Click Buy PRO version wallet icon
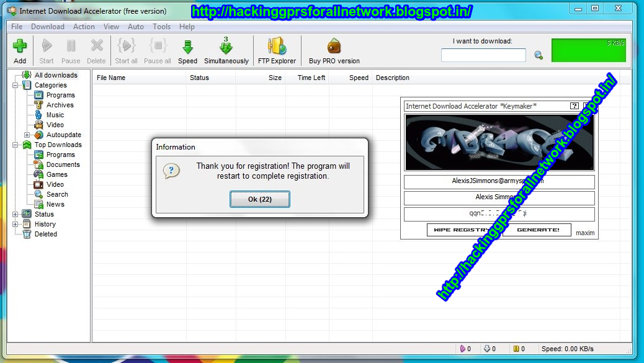The image size is (644, 363). pyautogui.click(x=334, y=46)
